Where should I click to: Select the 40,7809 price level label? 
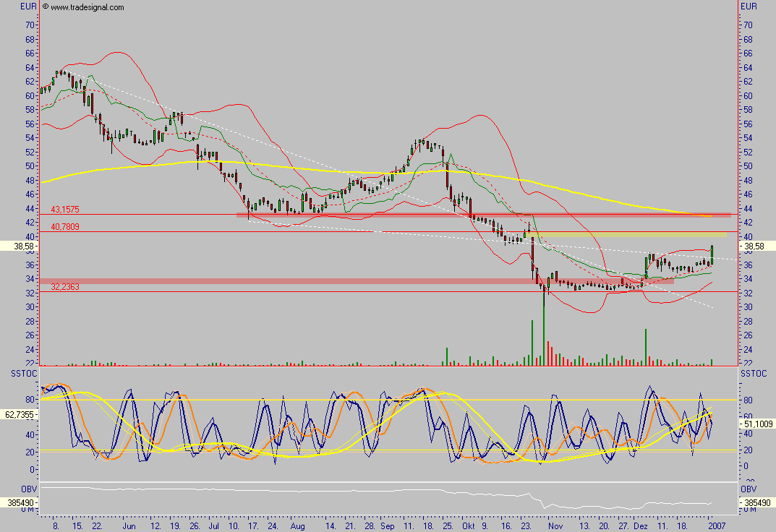click(65, 227)
